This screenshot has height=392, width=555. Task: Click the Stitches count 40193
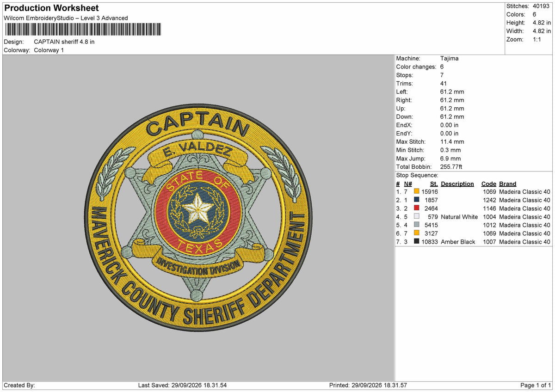[542, 6]
